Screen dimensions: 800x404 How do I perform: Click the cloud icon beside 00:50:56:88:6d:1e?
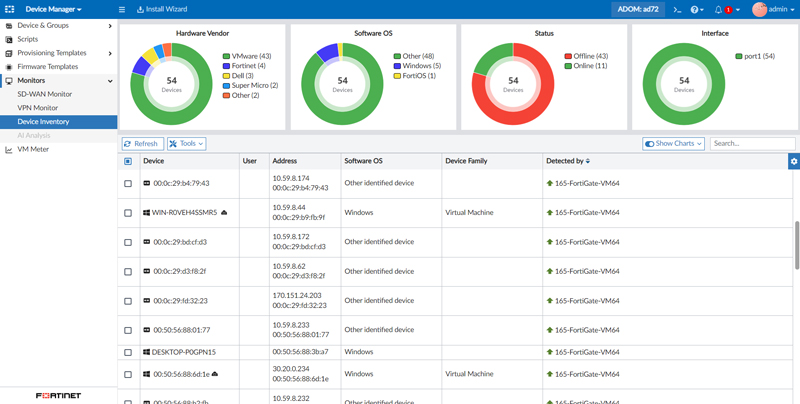(215, 374)
